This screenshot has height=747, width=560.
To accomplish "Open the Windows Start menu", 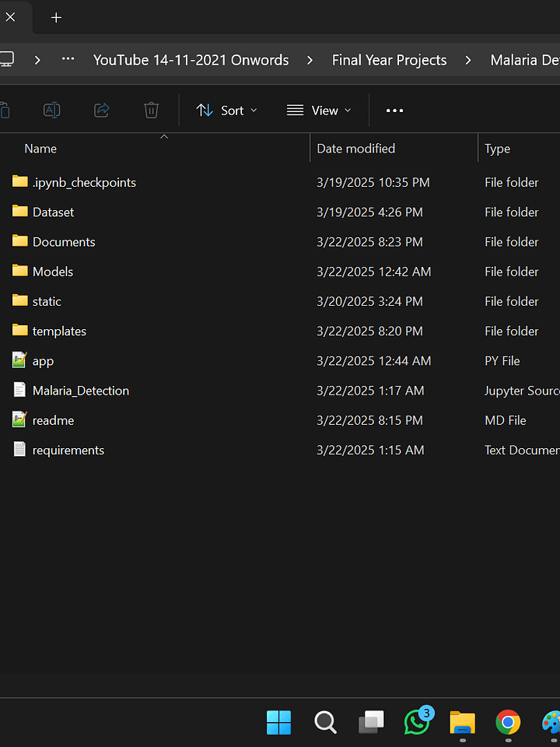I will 278,722.
